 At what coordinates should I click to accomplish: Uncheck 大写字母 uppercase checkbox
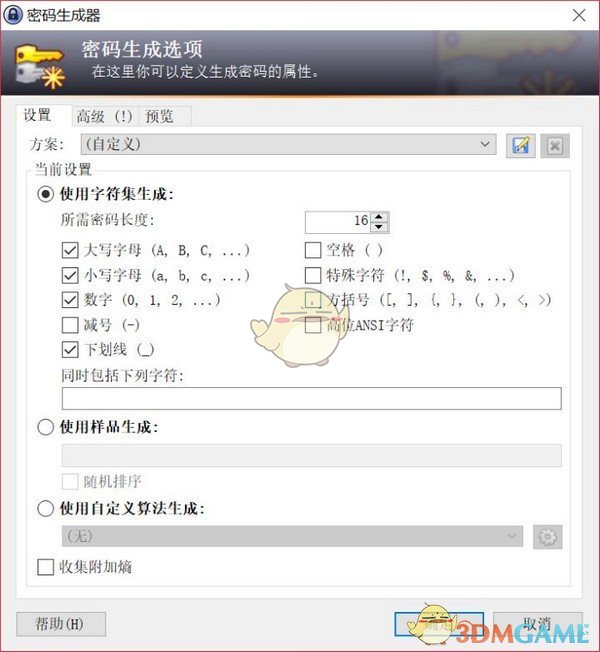pyautogui.click(x=70, y=250)
